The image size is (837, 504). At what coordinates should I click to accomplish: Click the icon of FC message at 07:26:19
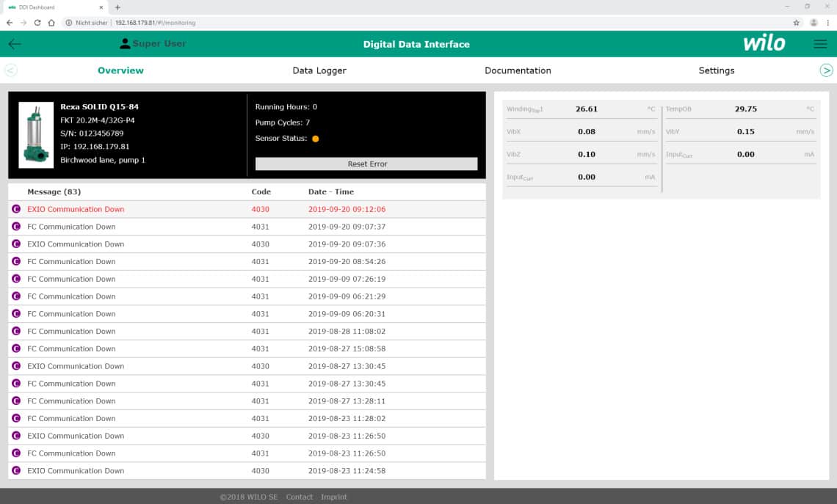(x=16, y=279)
